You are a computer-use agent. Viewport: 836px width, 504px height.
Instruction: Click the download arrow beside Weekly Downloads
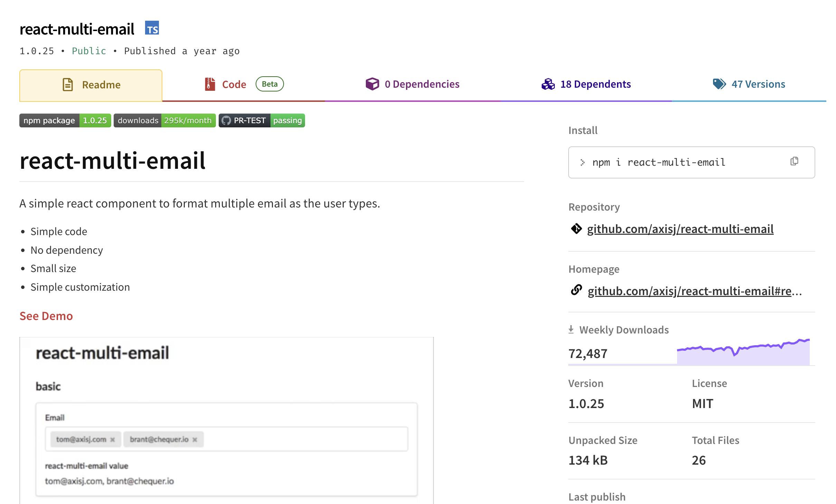click(571, 329)
